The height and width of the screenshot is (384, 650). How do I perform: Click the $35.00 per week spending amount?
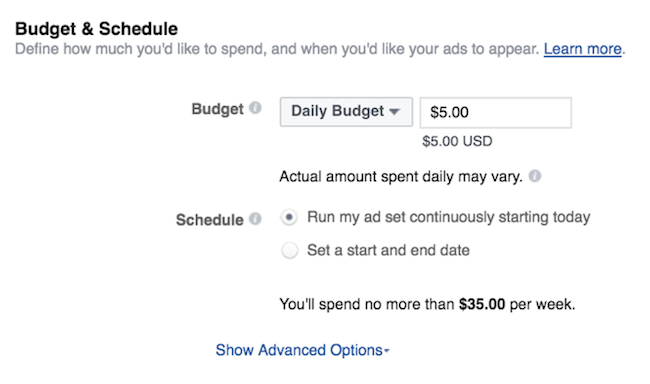pos(482,304)
